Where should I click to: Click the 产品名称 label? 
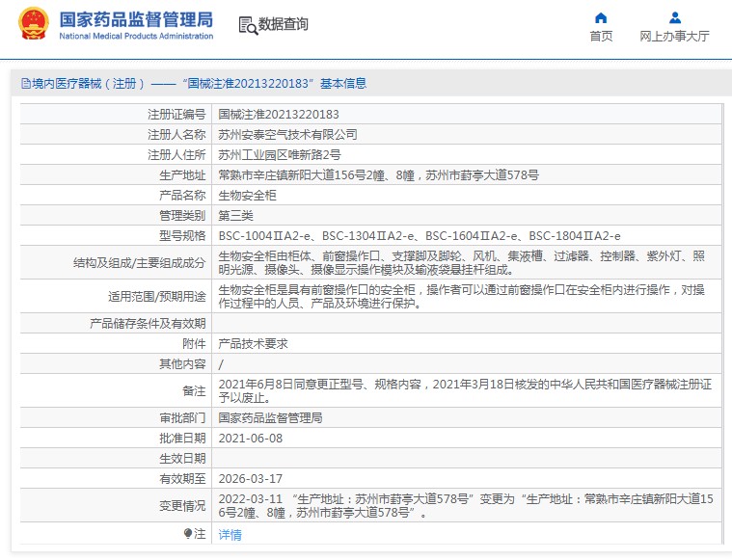(x=182, y=195)
